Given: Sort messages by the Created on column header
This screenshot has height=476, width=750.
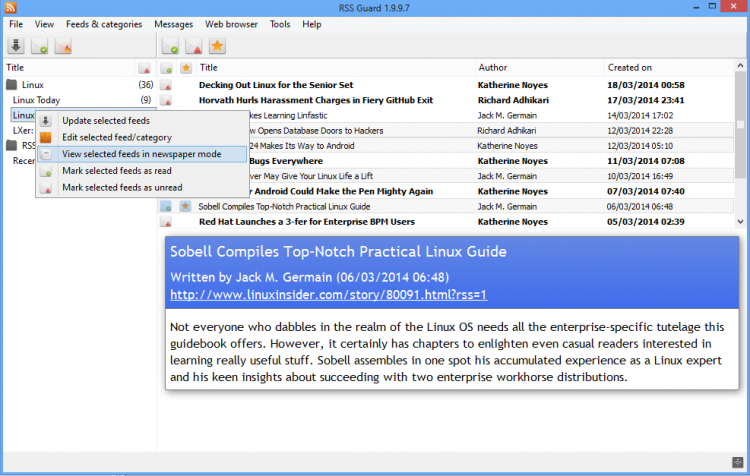Looking at the screenshot, I should tap(670, 68).
